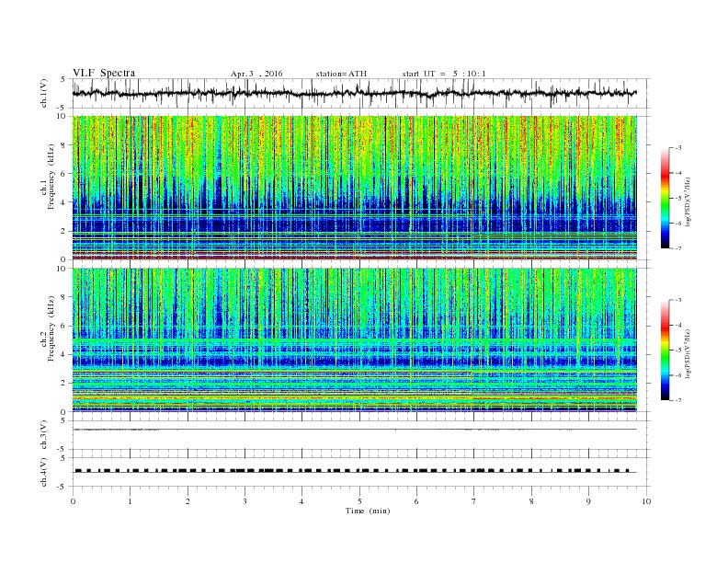This screenshot has width=728, height=563.
Task: Click the 'VLF Spectra' title text
Action: [104, 73]
